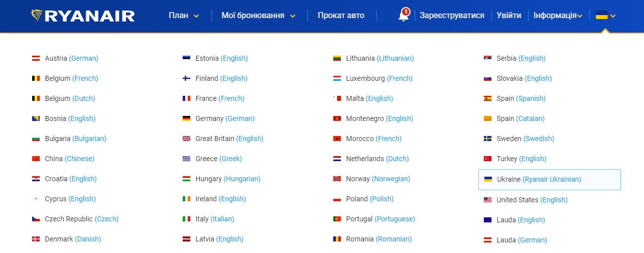Pick the Norway flag icon

pos(337,179)
